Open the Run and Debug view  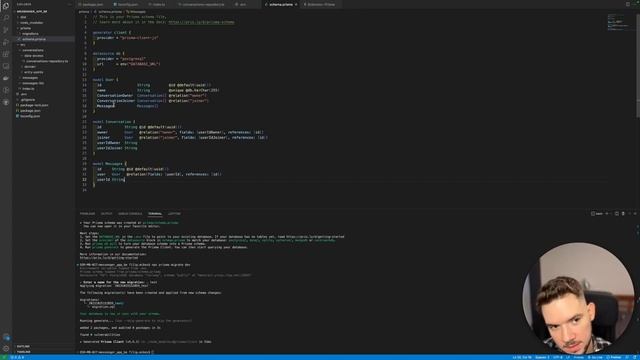pos(6,42)
